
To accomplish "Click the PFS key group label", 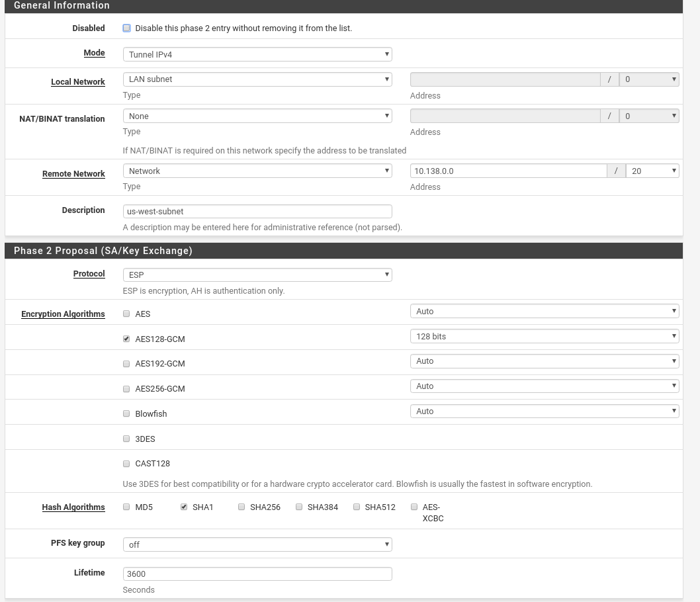I will (x=77, y=543).
